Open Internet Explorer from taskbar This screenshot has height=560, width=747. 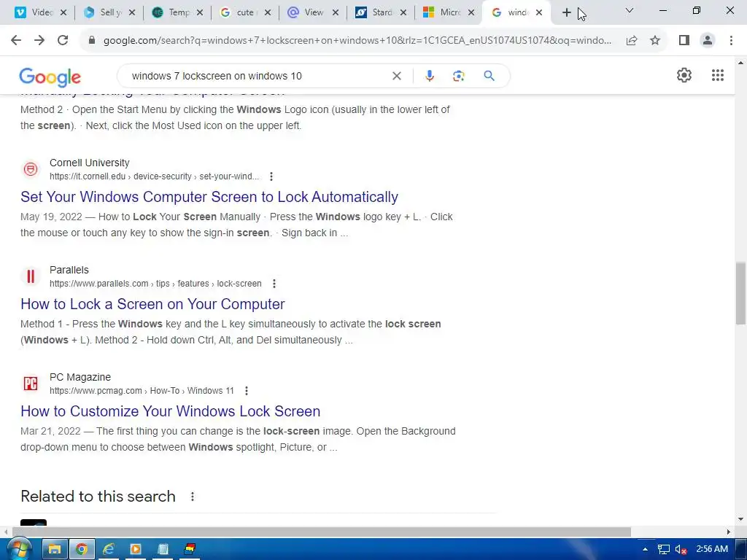point(109,549)
